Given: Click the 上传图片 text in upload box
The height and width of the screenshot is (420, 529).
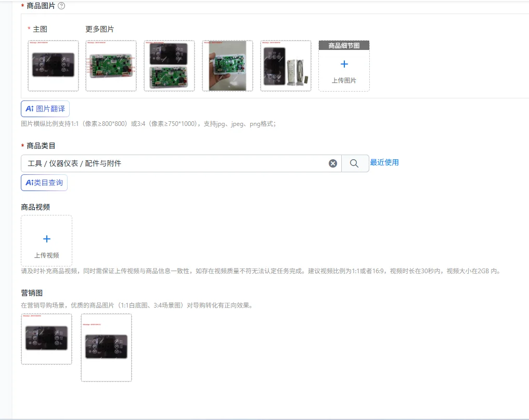Looking at the screenshot, I should coord(344,80).
